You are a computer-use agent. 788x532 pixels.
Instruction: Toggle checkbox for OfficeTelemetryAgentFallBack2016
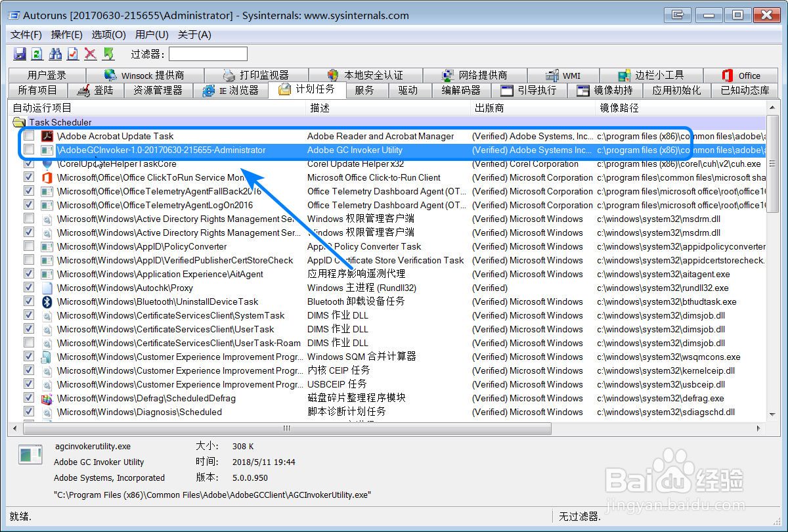[29, 191]
